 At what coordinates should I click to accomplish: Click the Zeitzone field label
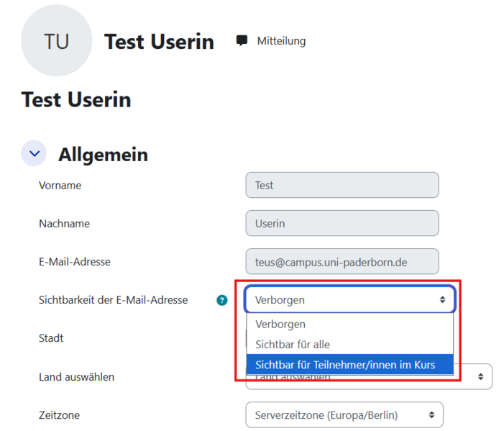(59, 414)
